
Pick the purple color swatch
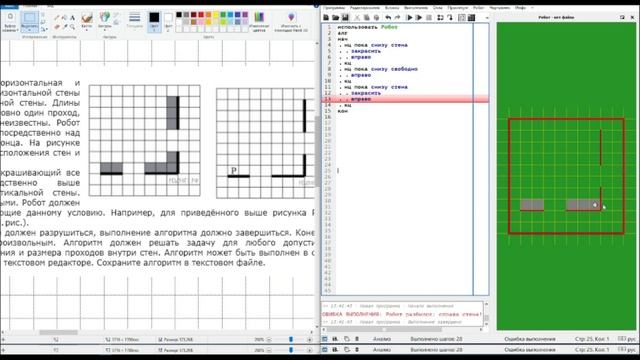(x=245, y=15)
